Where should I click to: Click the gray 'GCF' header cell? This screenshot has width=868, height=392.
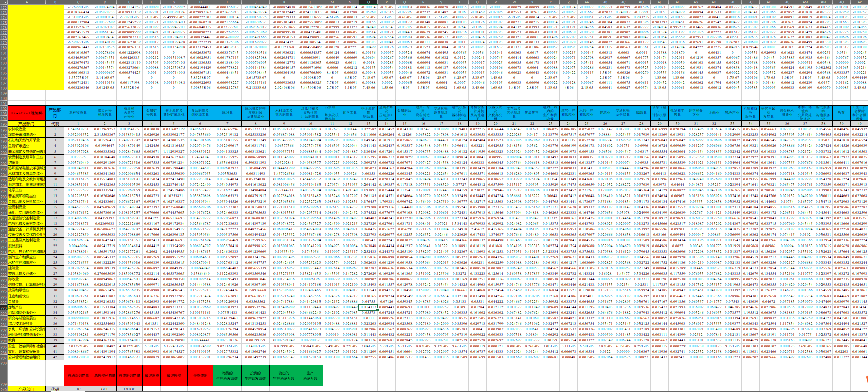pyautogui.click(x=105, y=389)
